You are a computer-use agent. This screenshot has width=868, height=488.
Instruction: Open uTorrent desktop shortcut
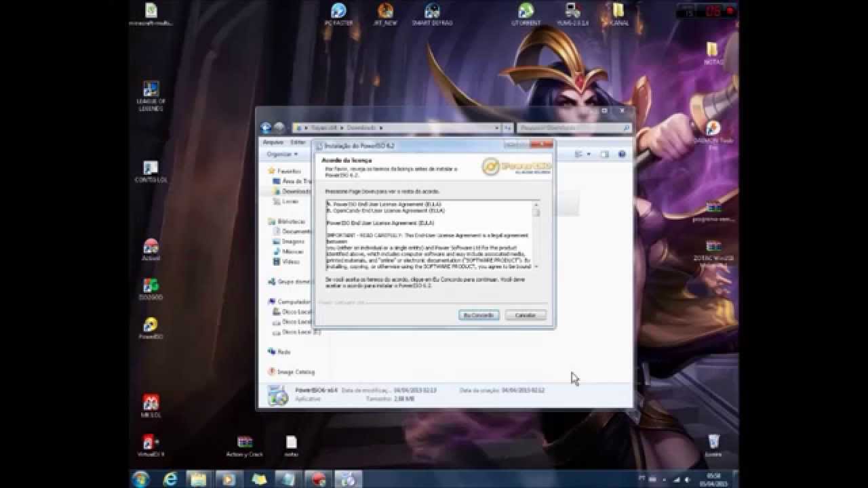(x=526, y=14)
